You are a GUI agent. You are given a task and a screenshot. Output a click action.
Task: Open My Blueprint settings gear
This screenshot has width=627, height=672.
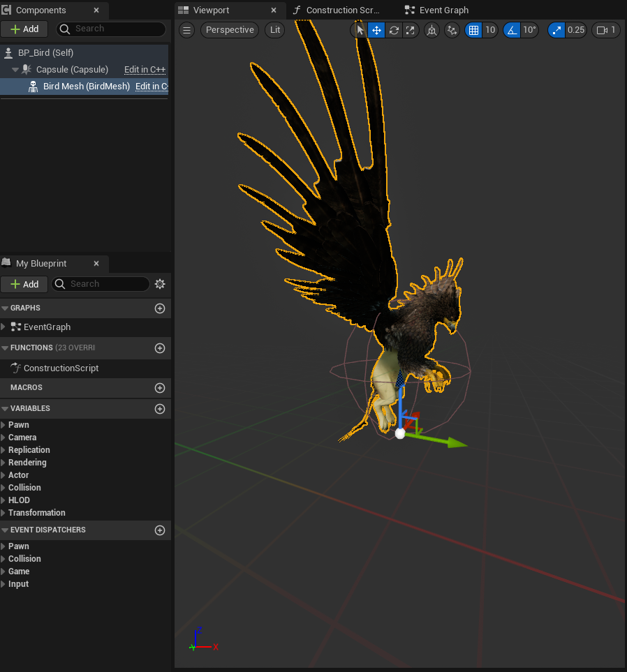coord(160,284)
